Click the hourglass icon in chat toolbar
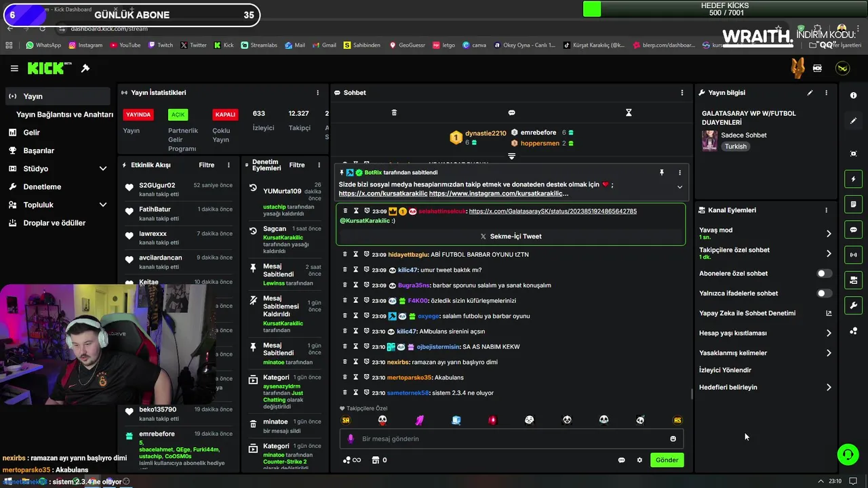868x488 pixels. click(629, 113)
